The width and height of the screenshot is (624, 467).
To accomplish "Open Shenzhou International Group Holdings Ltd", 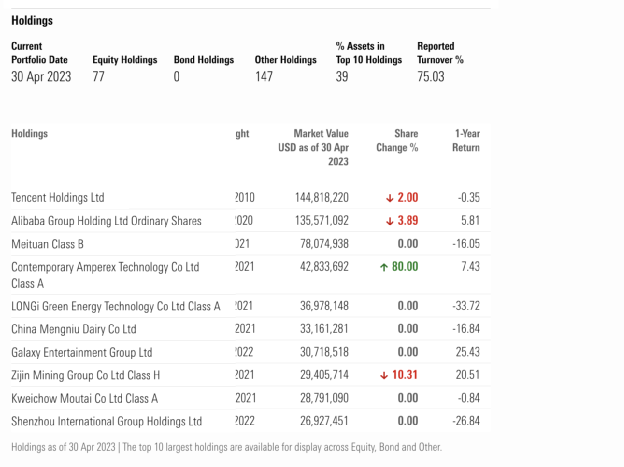I will click(x=106, y=421).
